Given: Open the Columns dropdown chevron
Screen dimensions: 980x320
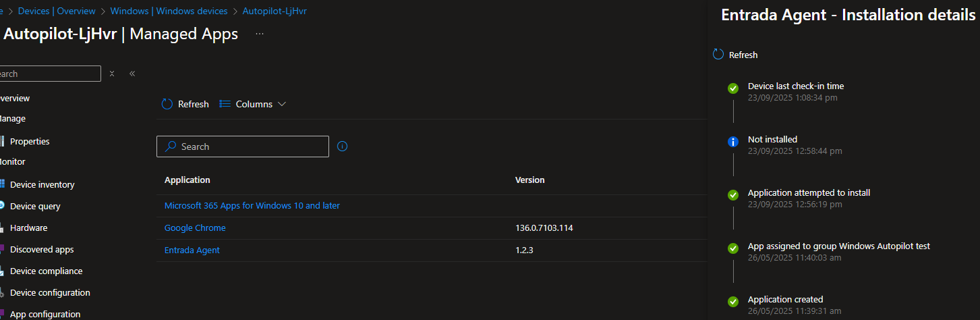Looking at the screenshot, I should pyautogui.click(x=282, y=104).
